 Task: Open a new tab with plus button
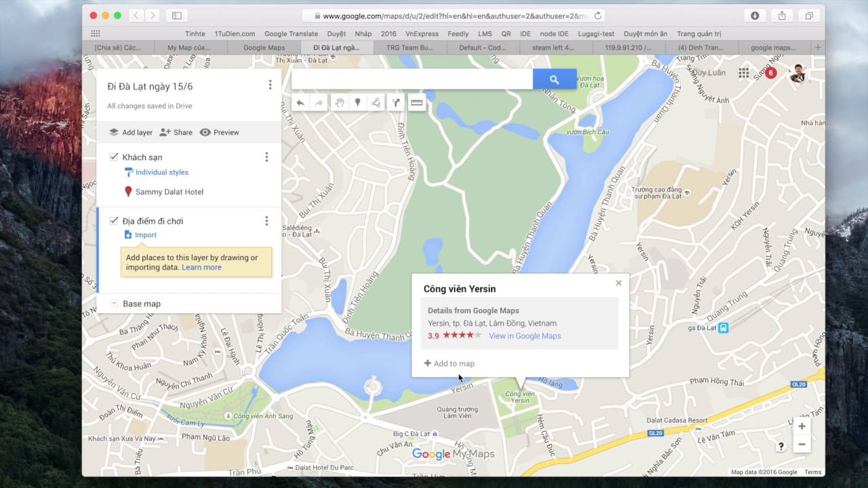click(x=818, y=47)
